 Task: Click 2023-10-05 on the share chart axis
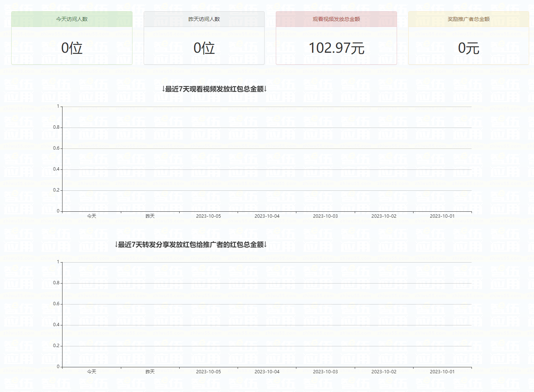pos(208,372)
